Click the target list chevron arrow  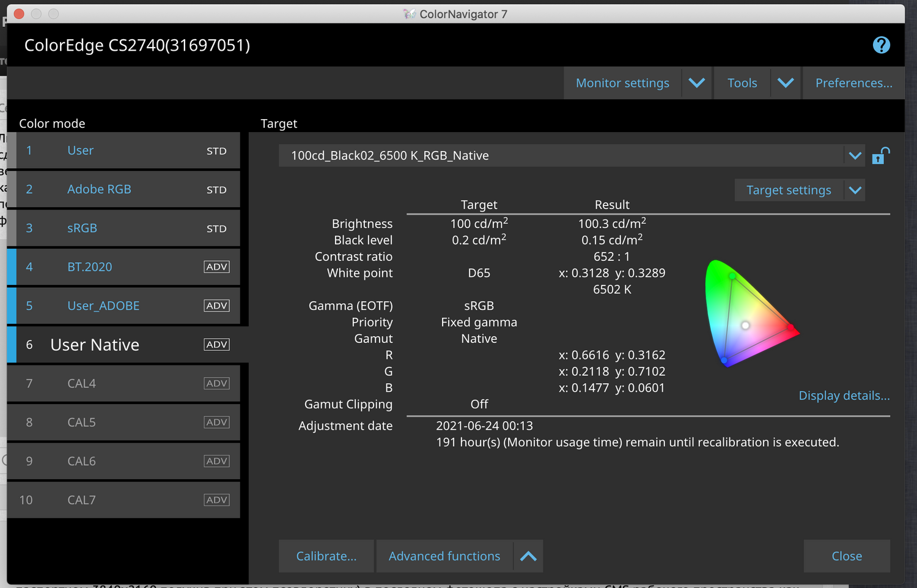(x=855, y=156)
